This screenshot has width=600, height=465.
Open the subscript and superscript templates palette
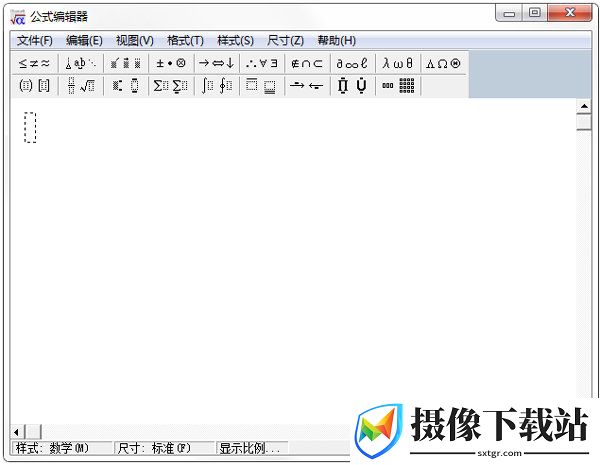coord(126,86)
